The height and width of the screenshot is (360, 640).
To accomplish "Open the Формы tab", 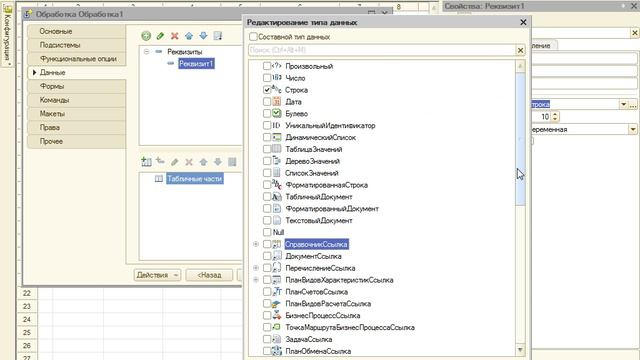I will click(77, 86).
